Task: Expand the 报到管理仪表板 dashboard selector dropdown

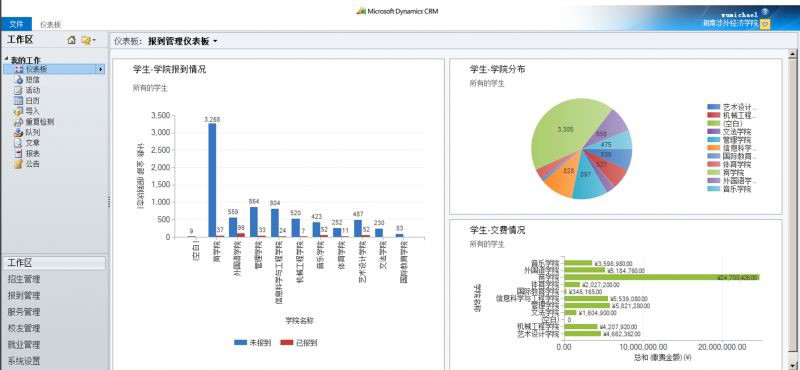Action: 215,42
